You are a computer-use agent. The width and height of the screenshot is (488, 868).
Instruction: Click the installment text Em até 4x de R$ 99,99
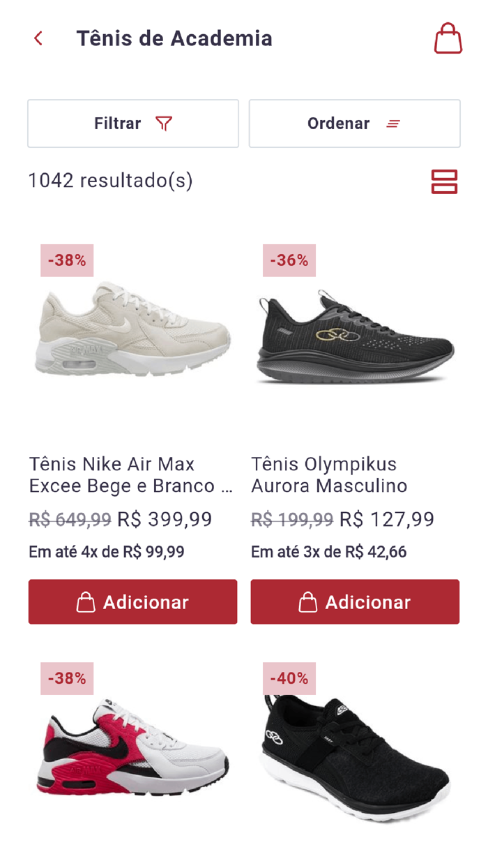tap(107, 551)
